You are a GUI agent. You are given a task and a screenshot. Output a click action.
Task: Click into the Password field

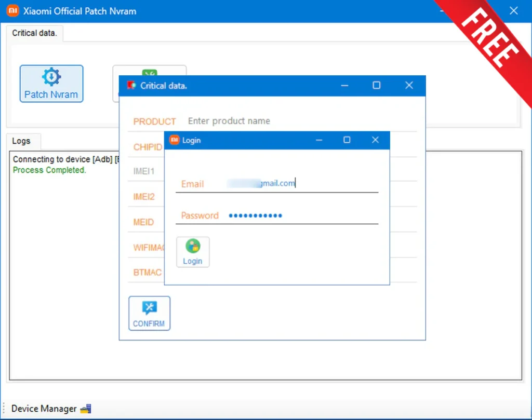click(x=301, y=215)
